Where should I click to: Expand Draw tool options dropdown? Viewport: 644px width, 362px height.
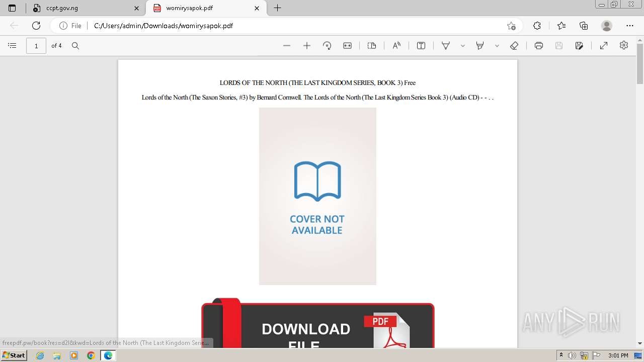pos(463,46)
